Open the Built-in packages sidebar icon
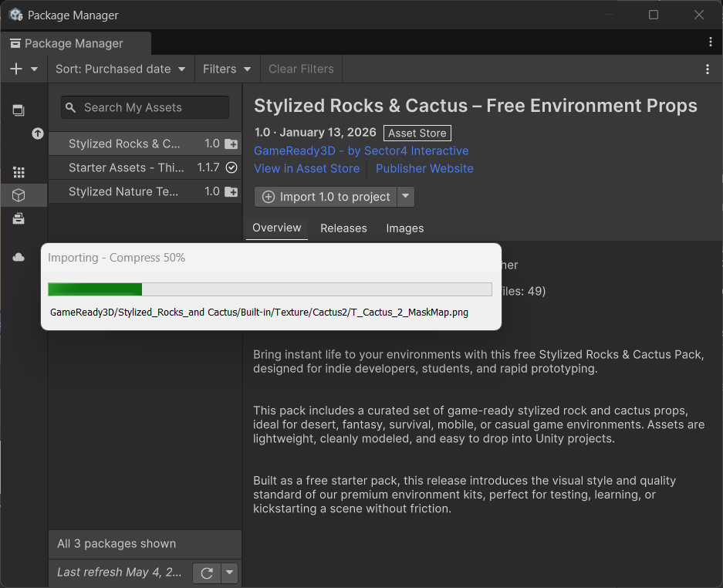723x588 pixels. tap(19, 218)
